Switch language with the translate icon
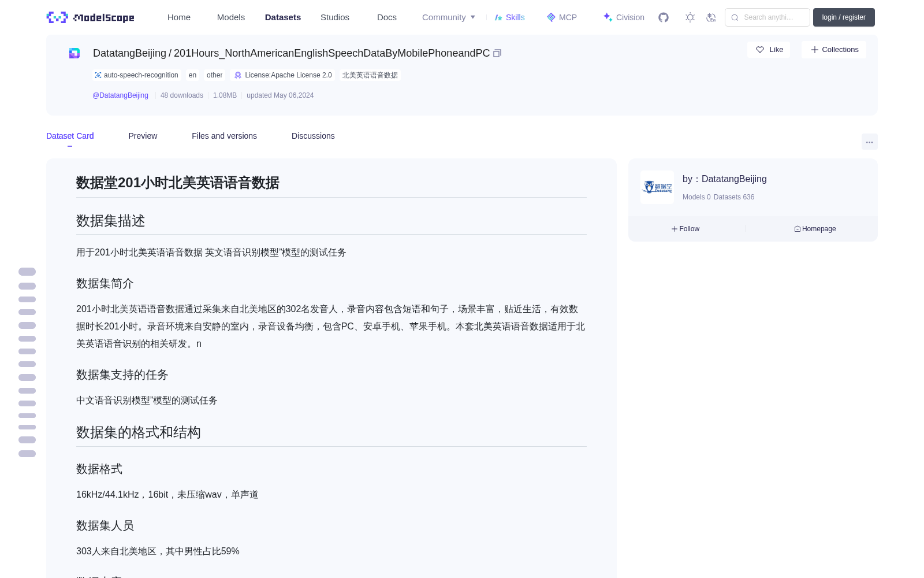Screen dimensions: 924x578 click(x=711, y=17)
